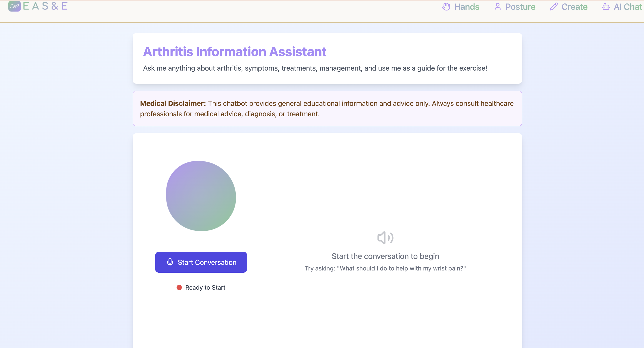The height and width of the screenshot is (348, 644).
Task: Click the hand icon in navigation
Action: point(446,7)
